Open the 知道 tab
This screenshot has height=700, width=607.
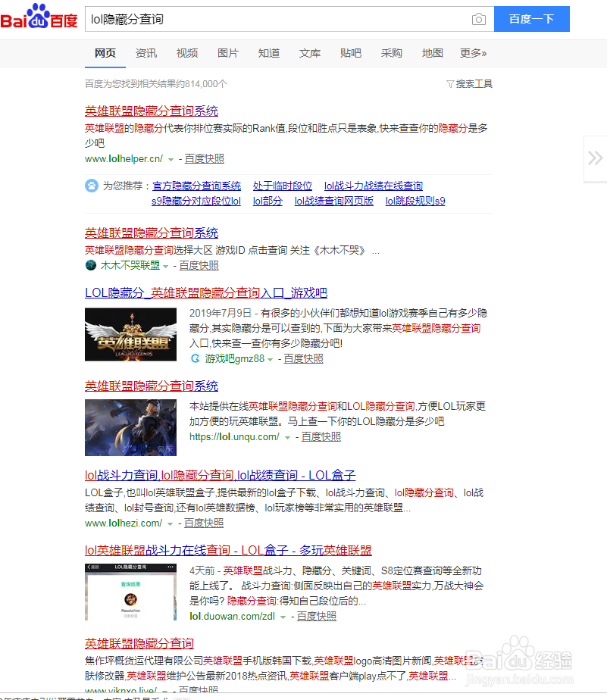269,53
